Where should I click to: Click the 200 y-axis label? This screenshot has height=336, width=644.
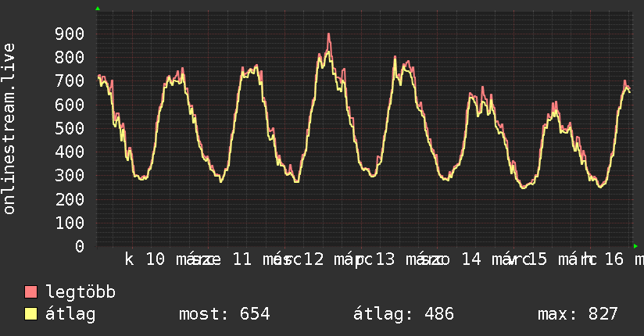[x=70, y=199]
